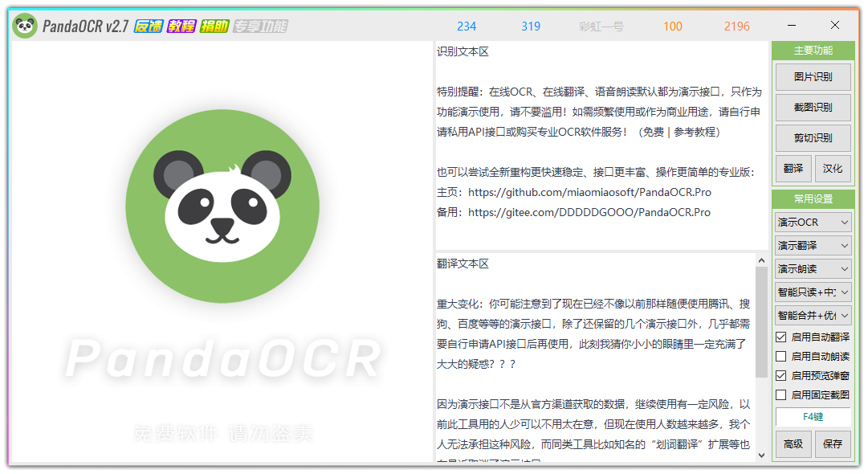
Task: Click the F4键 hotkey input field
Action: tap(813, 417)
